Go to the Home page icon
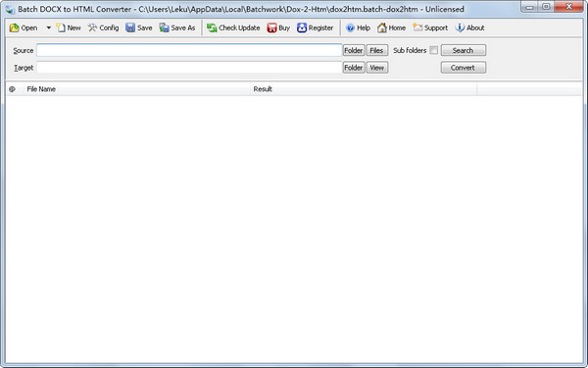The width and height of the screenshot is (588, 368). (391, 27)
